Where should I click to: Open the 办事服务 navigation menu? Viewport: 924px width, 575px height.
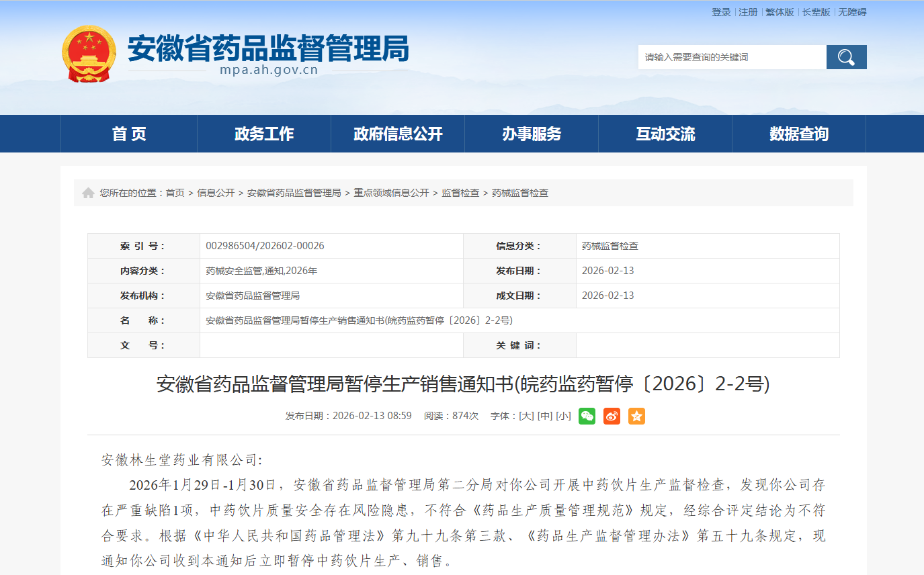(x=532, y=134)
